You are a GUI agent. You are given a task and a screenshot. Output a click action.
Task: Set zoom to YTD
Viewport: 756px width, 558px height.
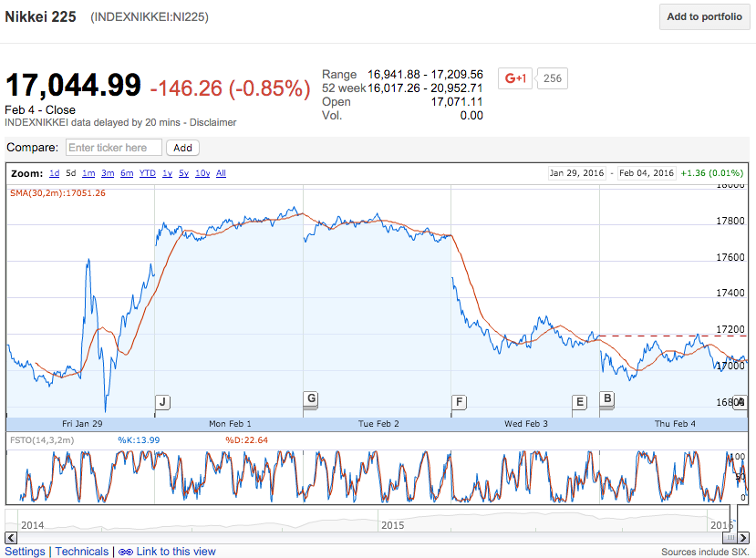[148, 173]
